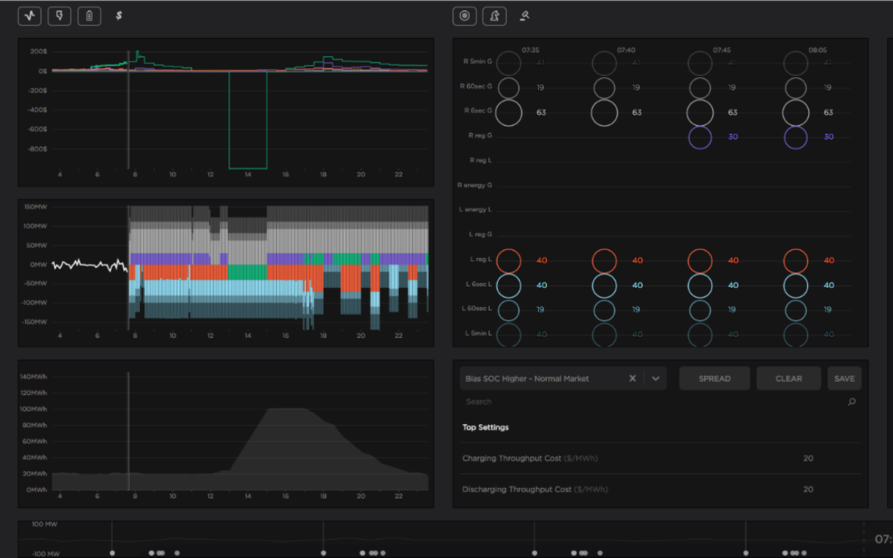Click the 19 value for L 60sec L at 08:05
Screen dimensions: 893x558
coord(827,310)
